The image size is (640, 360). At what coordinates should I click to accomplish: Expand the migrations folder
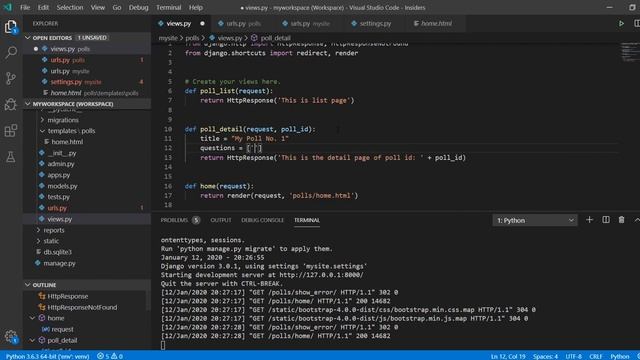(42, 120)
